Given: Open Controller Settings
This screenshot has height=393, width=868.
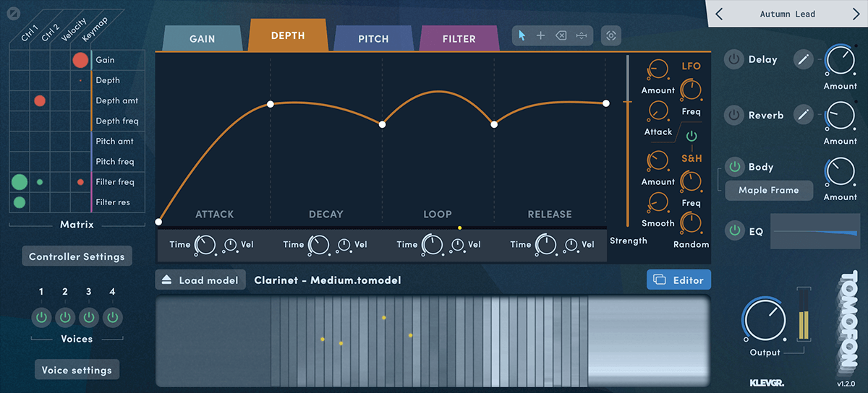Looking at the screenshot, I should pyautogui.click(x=77, y=256).
